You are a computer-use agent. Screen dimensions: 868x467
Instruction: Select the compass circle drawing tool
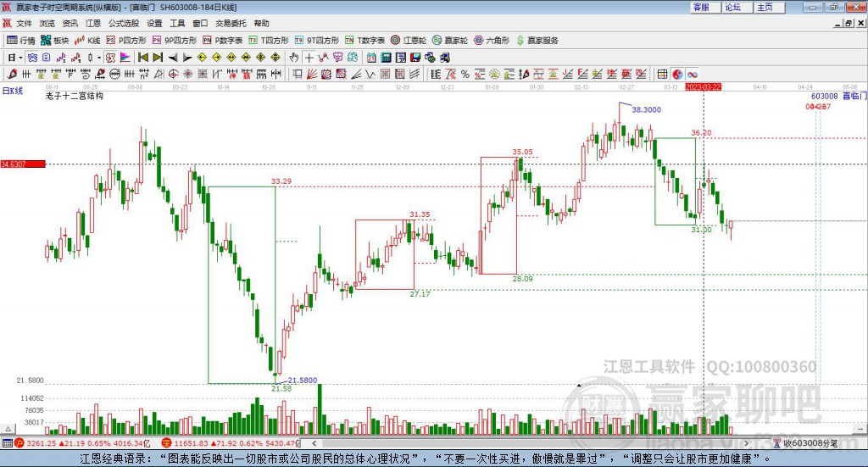click(x=173, y=74)
